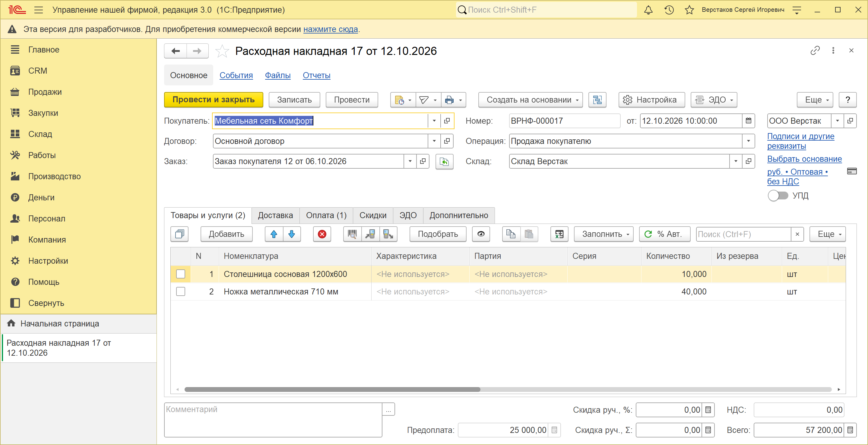Open spreadsheet import icon before Заполнить
The width and height of the screenshot is (868, 445).
point(559,234)
